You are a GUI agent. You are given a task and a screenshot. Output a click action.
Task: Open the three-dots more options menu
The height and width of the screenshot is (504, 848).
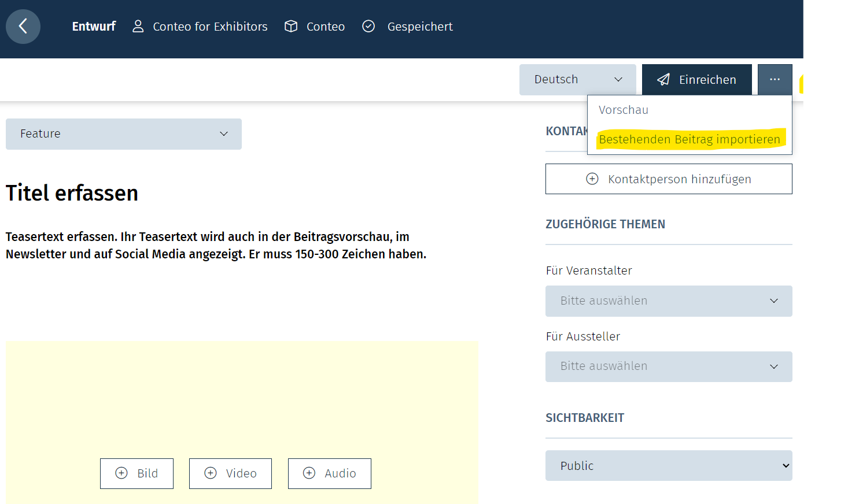(775, 79)
